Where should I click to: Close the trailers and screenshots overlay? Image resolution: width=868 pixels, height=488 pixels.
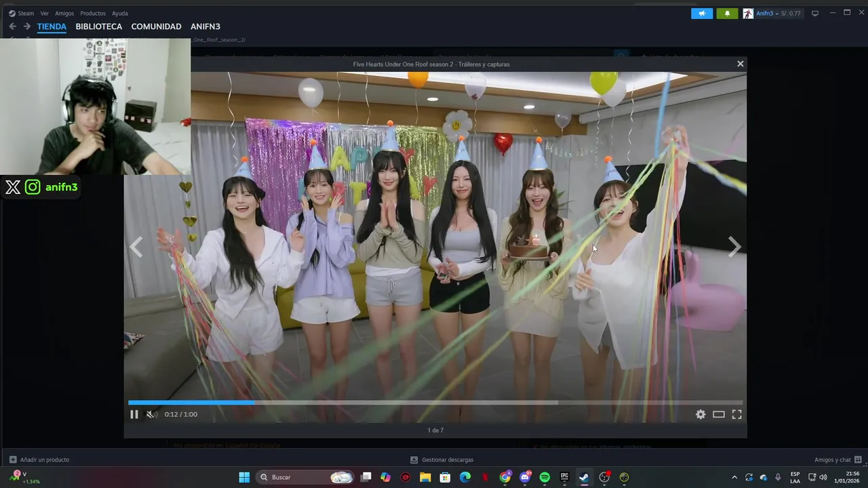[741, 64]
